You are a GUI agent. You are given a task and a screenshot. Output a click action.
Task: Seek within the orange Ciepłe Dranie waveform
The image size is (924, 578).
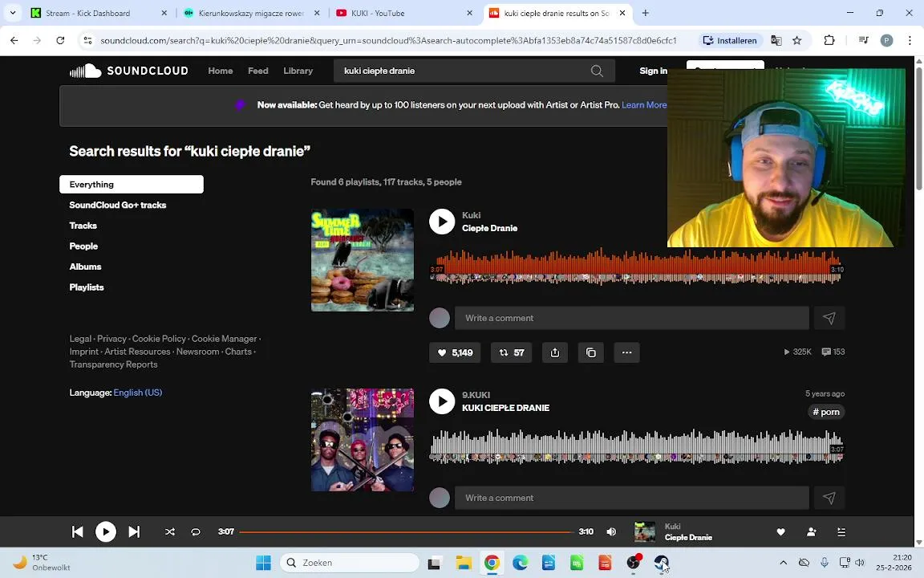637,267
